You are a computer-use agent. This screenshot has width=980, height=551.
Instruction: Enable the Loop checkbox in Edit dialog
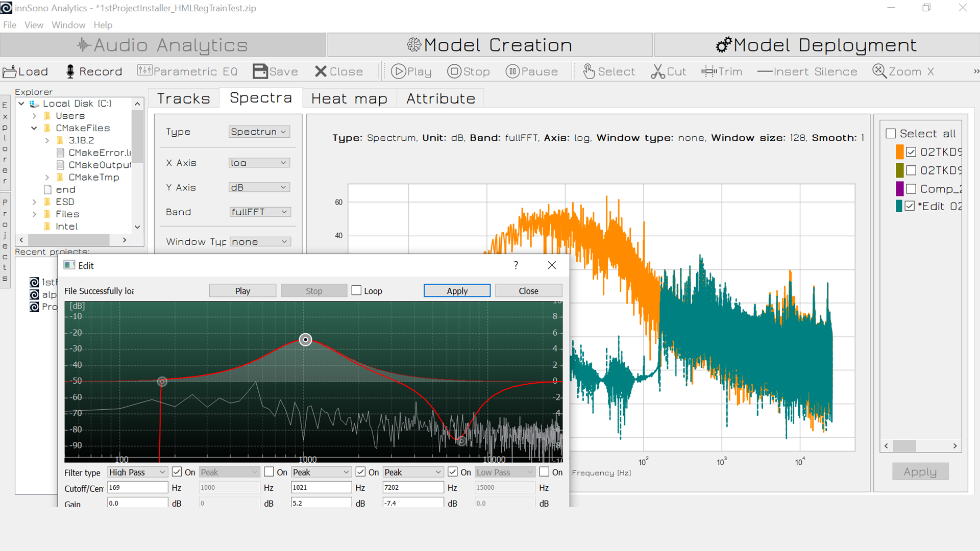click(x=357, y=291)
